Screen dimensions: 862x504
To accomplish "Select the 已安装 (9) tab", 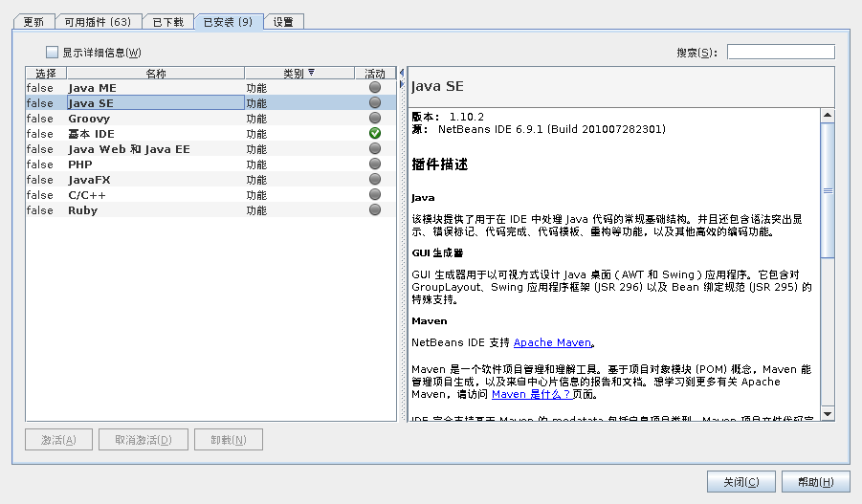I will pyautogui.click(x=228, y=22).
